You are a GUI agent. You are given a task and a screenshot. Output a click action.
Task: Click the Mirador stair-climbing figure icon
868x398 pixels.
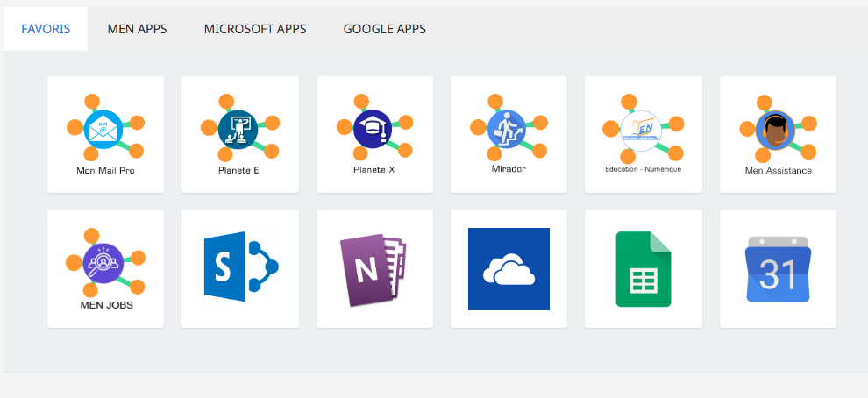tap(508, 129)
